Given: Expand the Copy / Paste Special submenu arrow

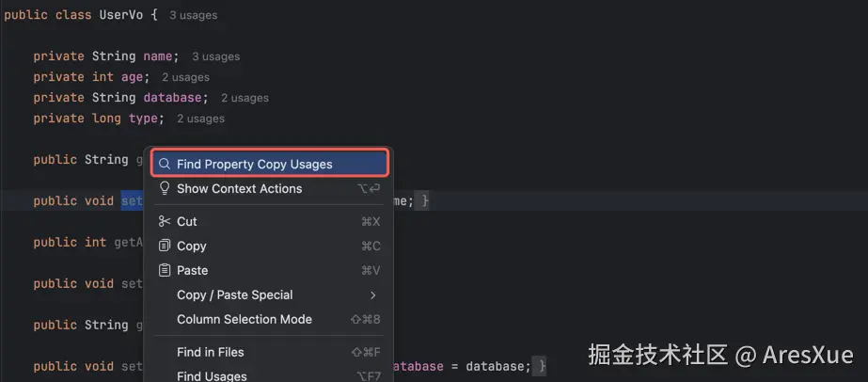Looking at the screenshot, I should point(373,294).
